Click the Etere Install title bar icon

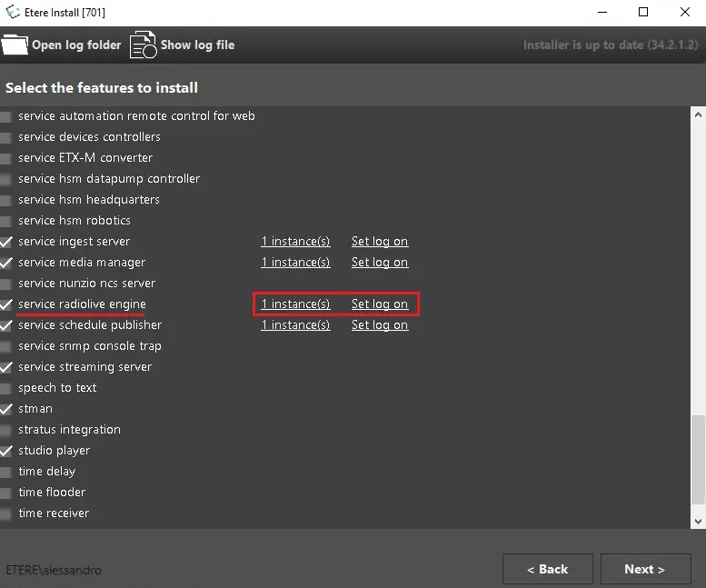[x=13, y=12]
